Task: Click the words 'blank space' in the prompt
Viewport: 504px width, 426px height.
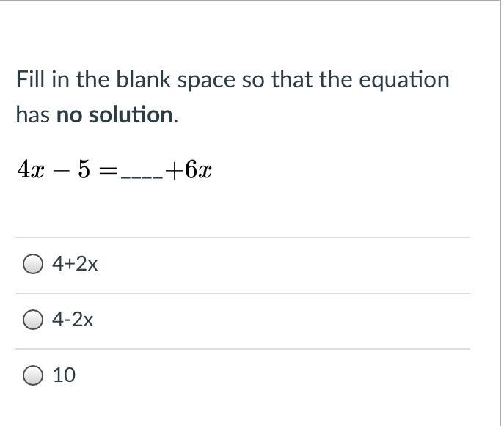Action: (175, 81)
